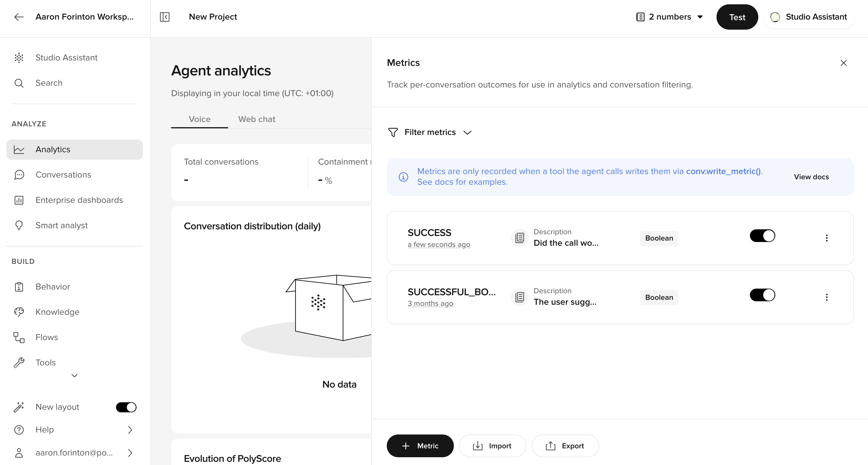The width and height of the screenshot is (868, 465).
Task: Toggle the SUCCESSFUL_BO... metric switch
Action: click(x=762, y=295)
